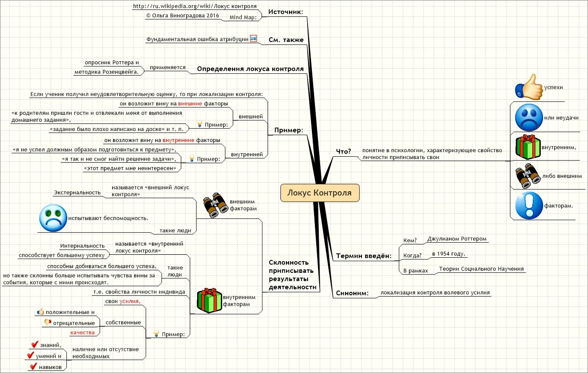Click «я так и не смог найти решение задачи» text
588x373 pixels.
click(x=119, y=159)
